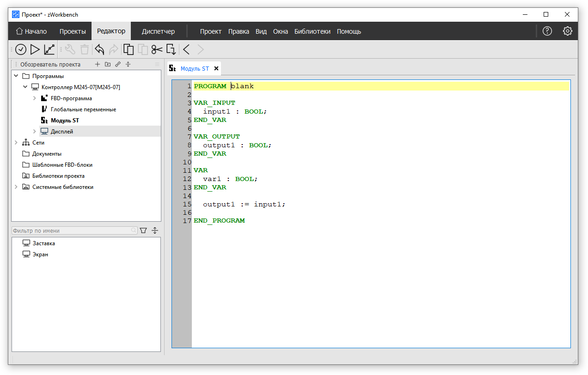Image resolution: width=588 pixels, height=375 pixels.
Task: Click the Фильтр по имени search field
Action: (x=72, y=230)
